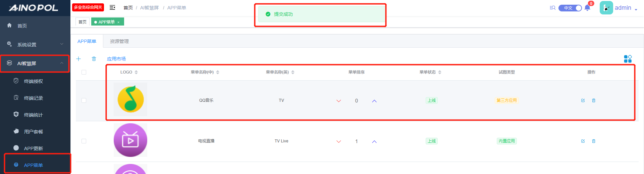Image resolution: width=644 pixels, height=174 pixels.
Task: Edit the QQ音乐 menu row
Action: (583, 100)
